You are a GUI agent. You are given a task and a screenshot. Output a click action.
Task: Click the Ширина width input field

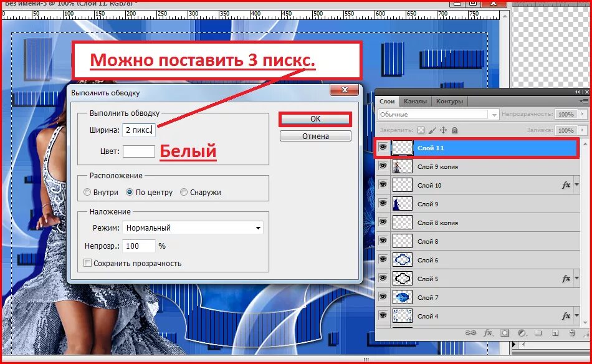(x=138, y=130)
